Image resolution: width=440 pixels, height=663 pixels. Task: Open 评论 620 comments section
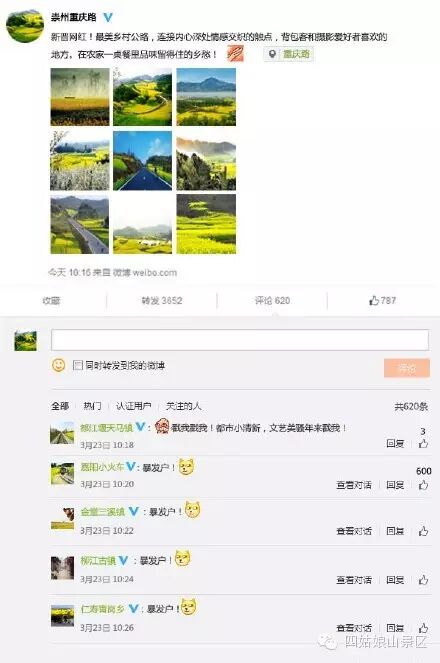[x=272, y=300]
